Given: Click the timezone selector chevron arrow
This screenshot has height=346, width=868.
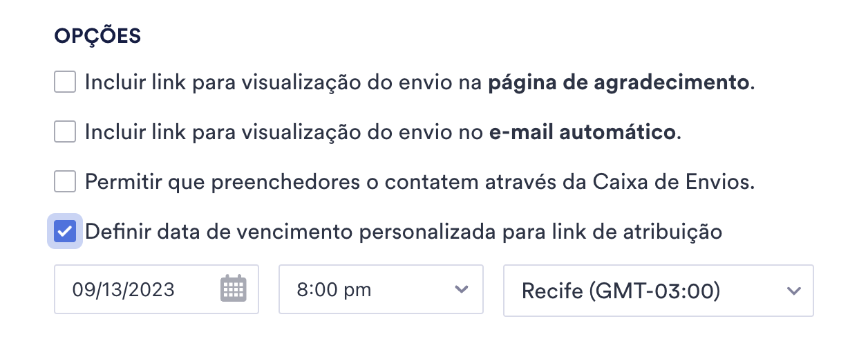Looking at the screenshot, I should 794,291.
